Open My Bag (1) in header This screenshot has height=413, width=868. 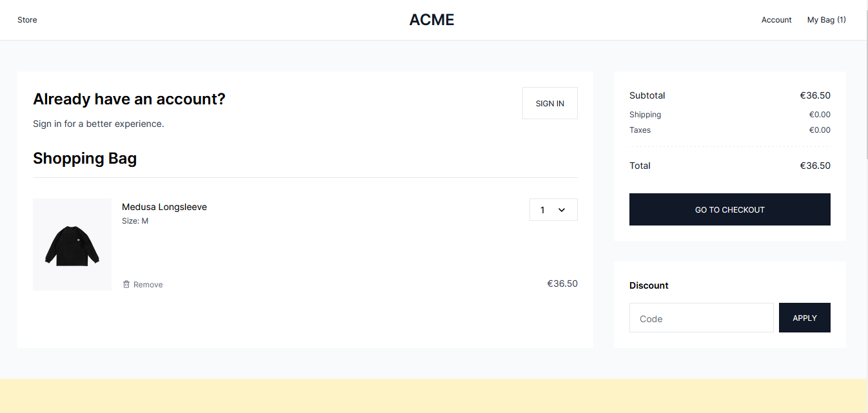[826, 20]
